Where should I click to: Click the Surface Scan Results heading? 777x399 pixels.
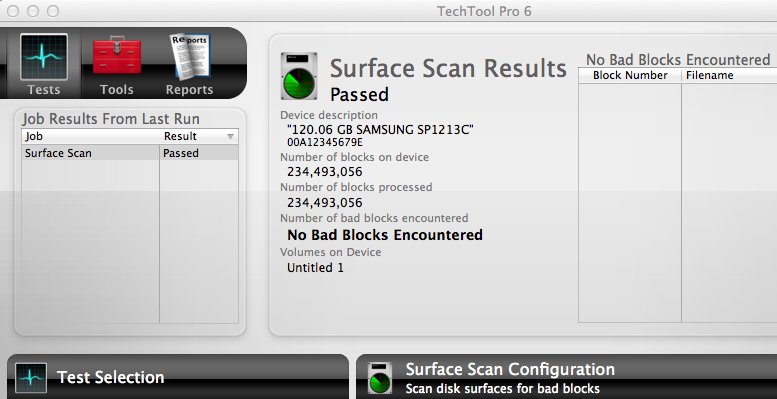(448, 68)
